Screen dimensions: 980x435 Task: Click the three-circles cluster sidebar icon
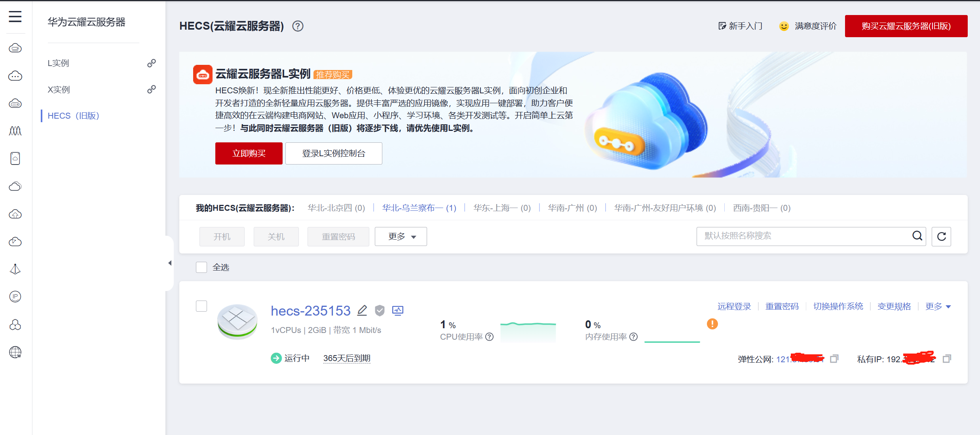coord(15,325)
